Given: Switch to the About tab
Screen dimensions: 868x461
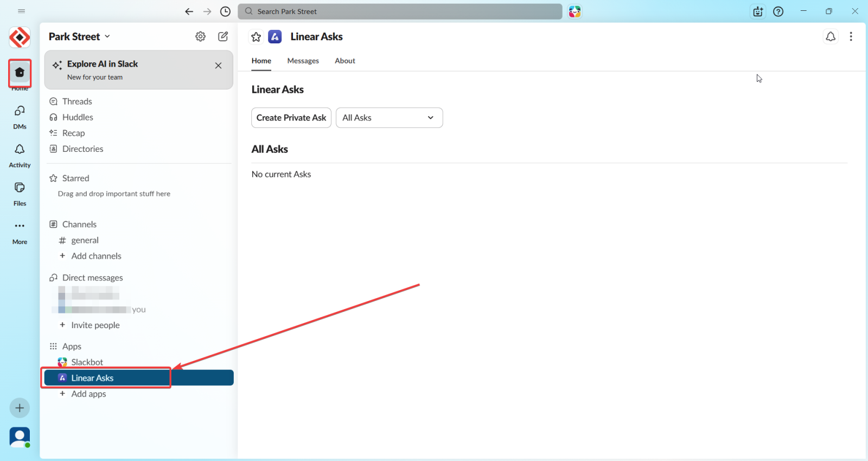Looking at the screenshot, I should click(x=345, y=61).
